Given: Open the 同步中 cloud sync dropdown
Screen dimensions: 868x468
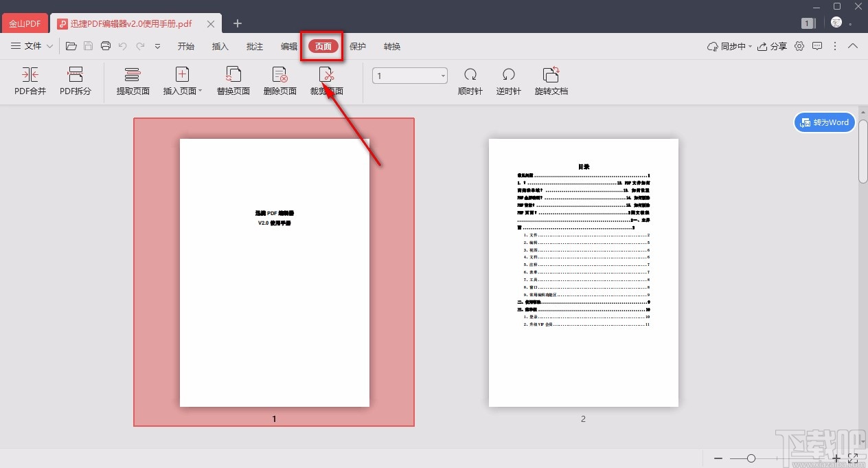Looking at the screenshot, I should tap(729, 47).
